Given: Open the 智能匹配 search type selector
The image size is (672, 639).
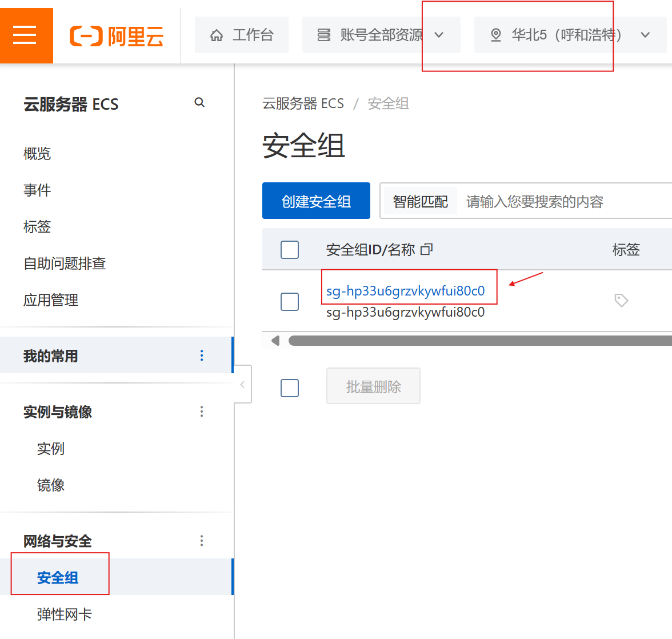Looking at the screenshot, I should pyautogui.click(x=420, y=202).
